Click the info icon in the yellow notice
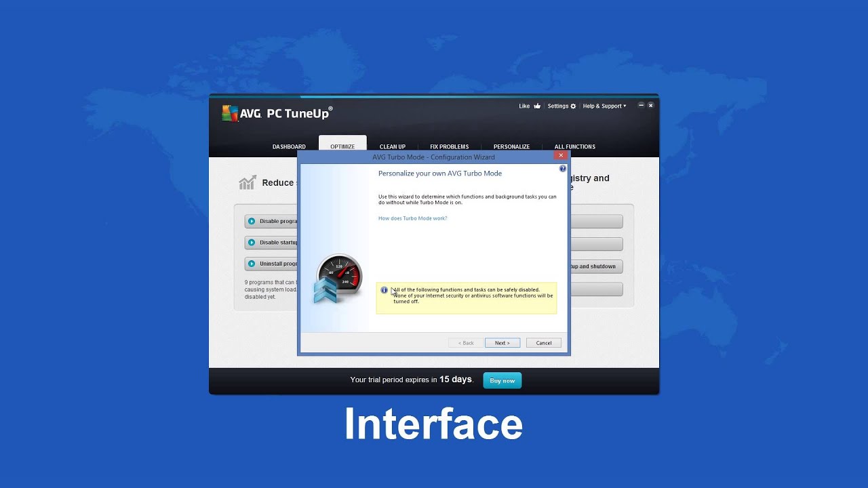 pos(384,290)
